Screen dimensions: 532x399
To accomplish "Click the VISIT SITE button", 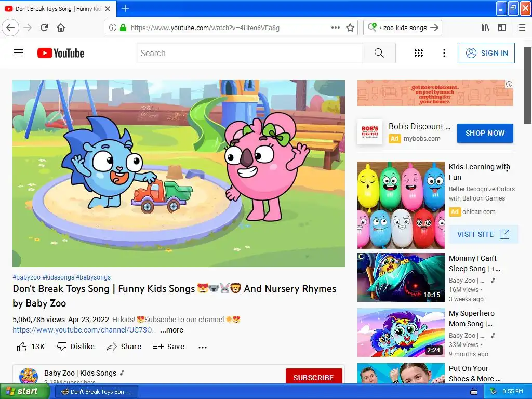I will 483,234.
